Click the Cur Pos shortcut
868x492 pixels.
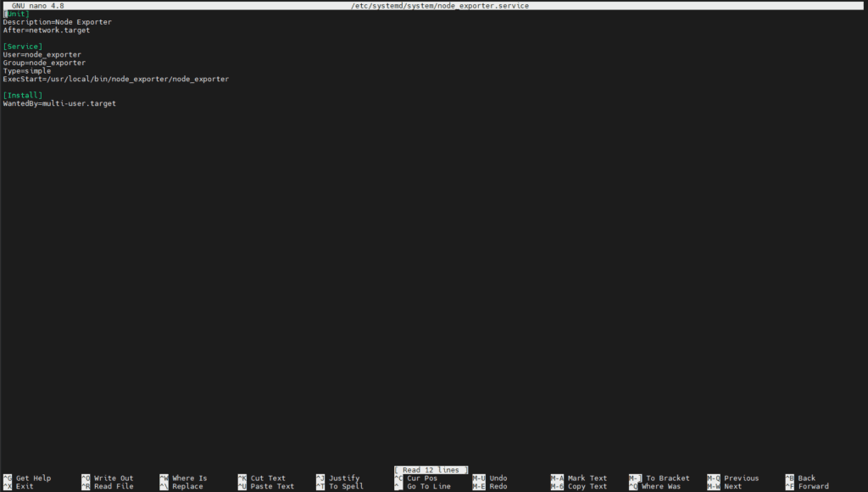tap(420, 478)
